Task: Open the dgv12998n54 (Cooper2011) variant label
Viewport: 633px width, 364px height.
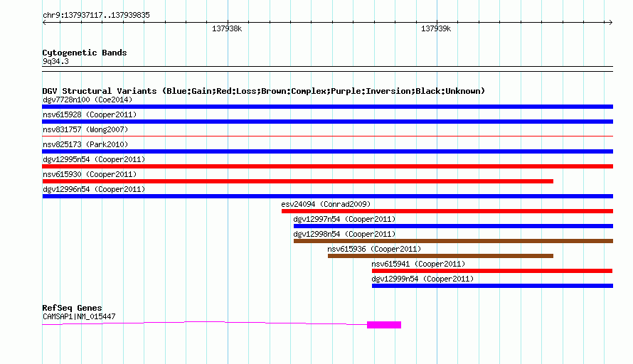Action: click(344, 234)
